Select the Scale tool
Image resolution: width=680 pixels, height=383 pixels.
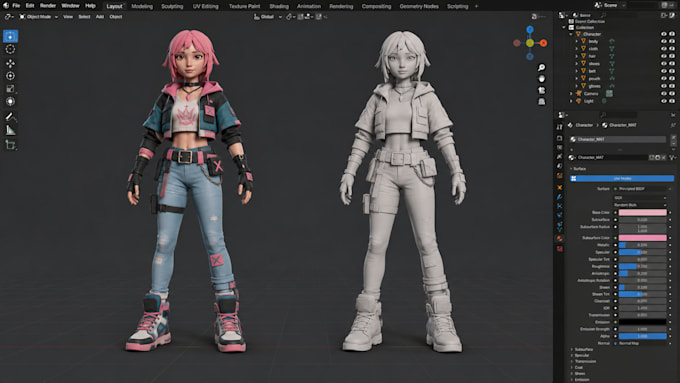pyautogui.click(x=10, y=89)
